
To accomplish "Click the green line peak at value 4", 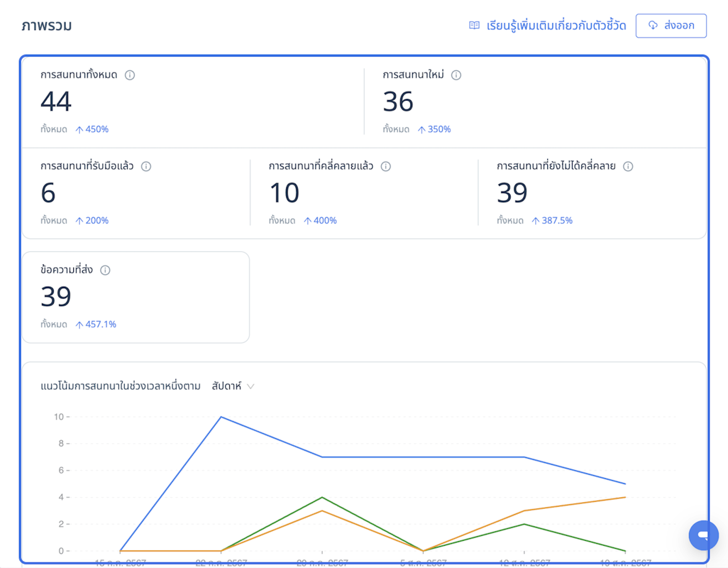I will [x=322, y=497].
